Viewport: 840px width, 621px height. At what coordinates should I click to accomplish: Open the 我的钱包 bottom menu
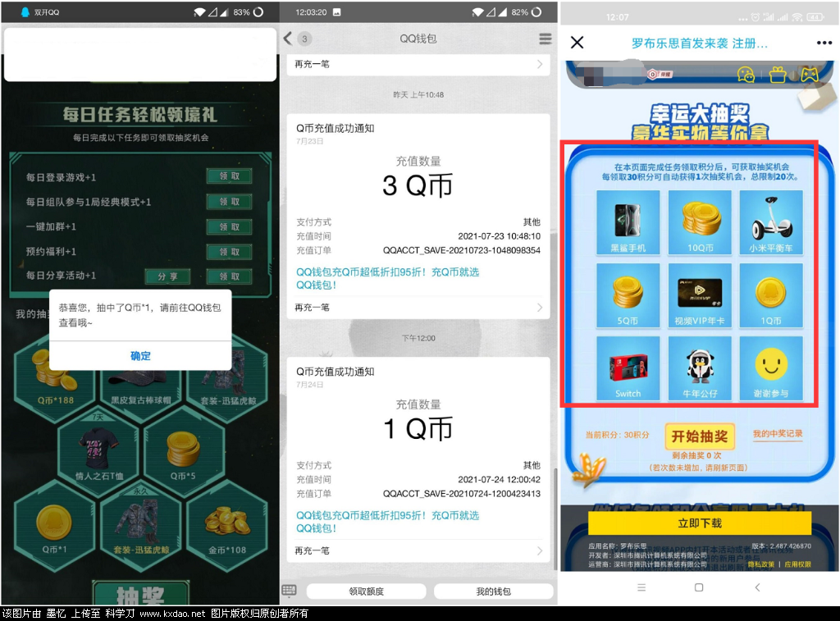493,591
